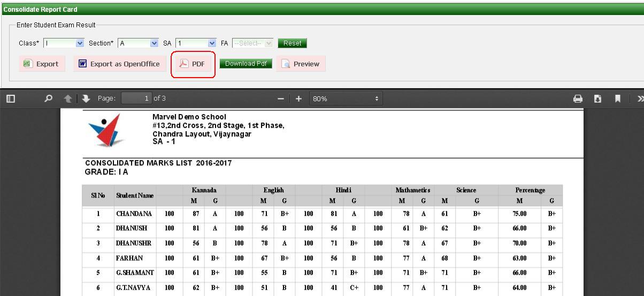The width and height of the screenshot is (644, 296).
Task: Toggle the PDF viewer sidebar
Action: pos(11,98)
